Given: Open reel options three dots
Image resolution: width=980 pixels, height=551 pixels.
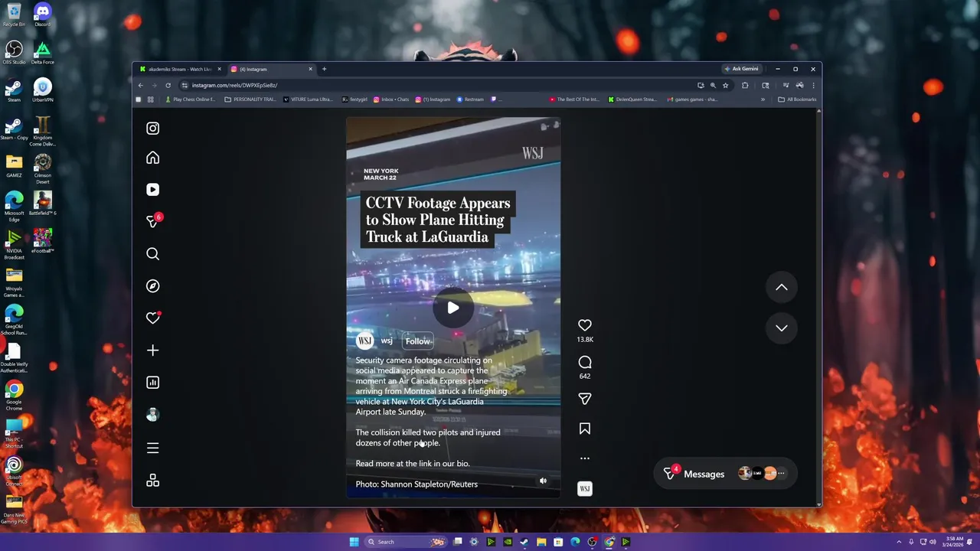Looking at the screenshot, I should point(585,458).
